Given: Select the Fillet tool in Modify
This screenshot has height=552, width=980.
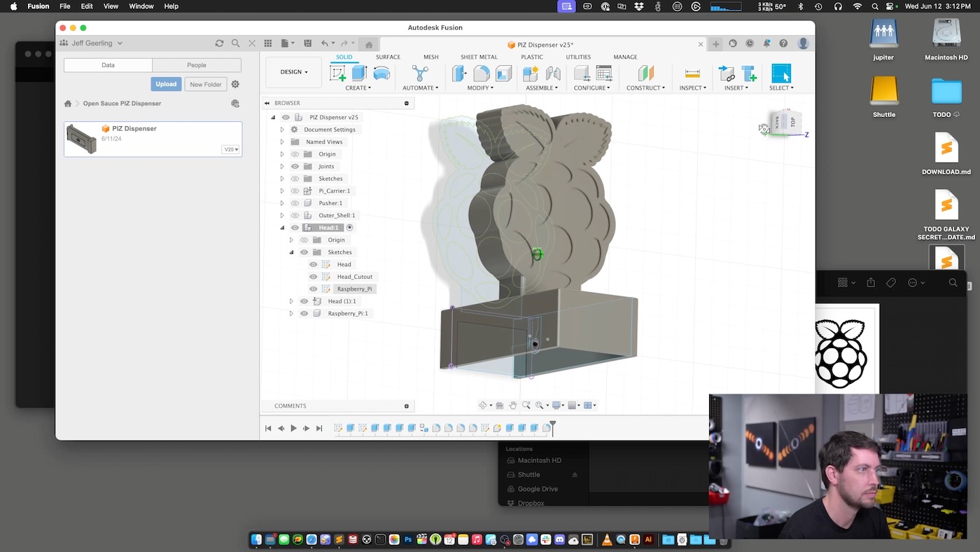Looking at the screenshot, I should 482,73.
